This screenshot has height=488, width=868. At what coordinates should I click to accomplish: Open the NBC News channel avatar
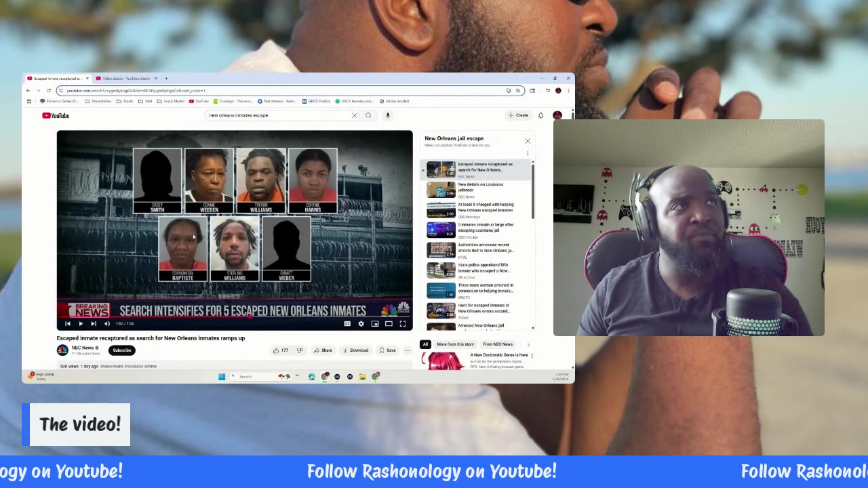click(62, 350)
